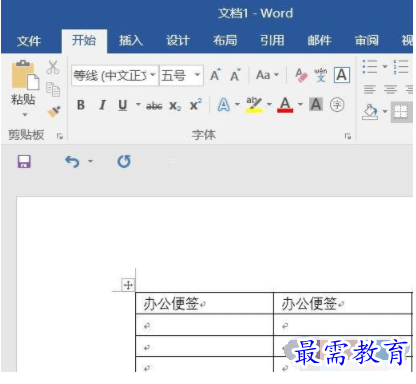
Task: Open the Paste options arrow under 粘贴
Action: 25,115
